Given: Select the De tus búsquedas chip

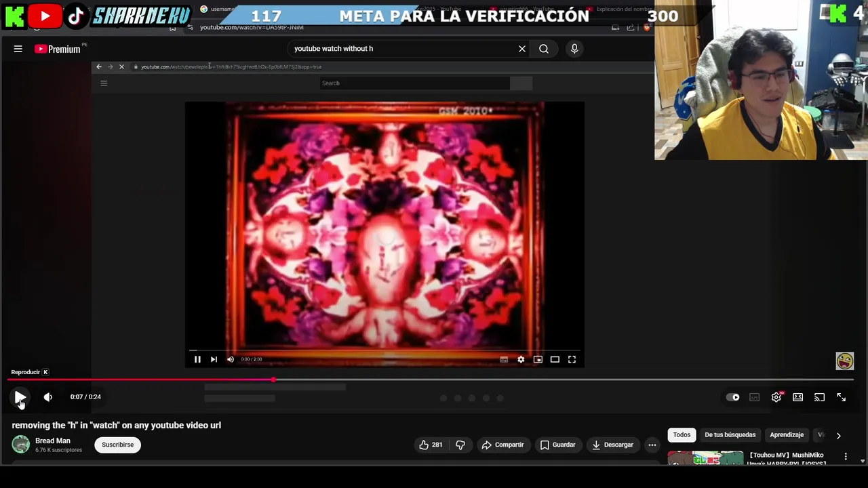Looking at the screenshot, I should click(x=730, y=435).
